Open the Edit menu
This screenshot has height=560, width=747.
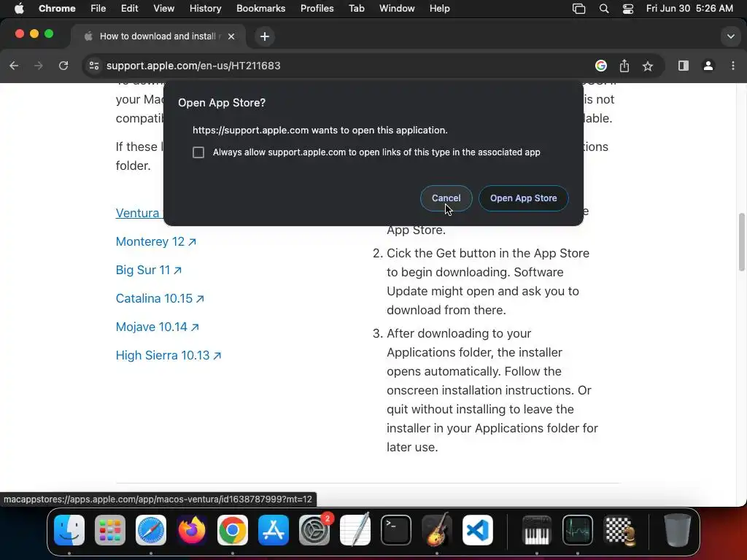(129, 9)
